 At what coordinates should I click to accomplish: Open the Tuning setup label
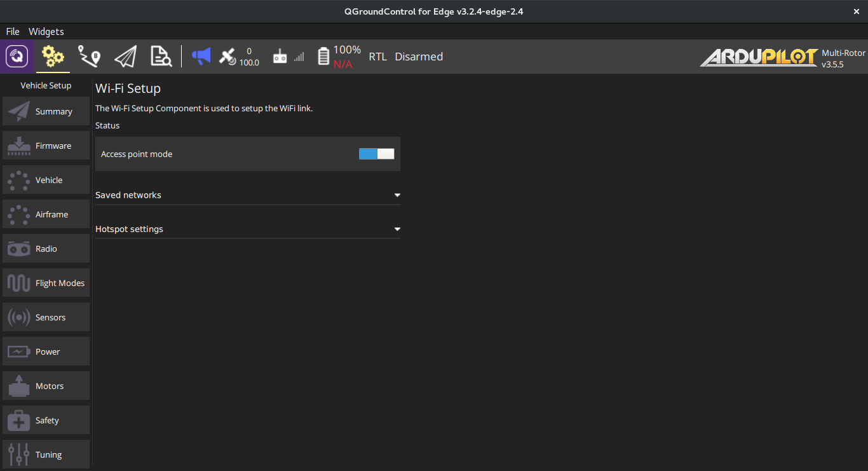(x=49, y=454)
